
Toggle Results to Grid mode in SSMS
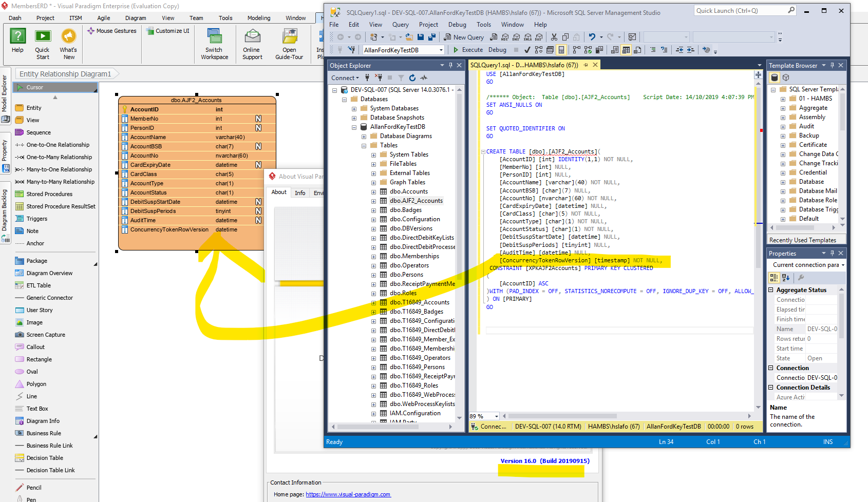click(x=626, y=50)
